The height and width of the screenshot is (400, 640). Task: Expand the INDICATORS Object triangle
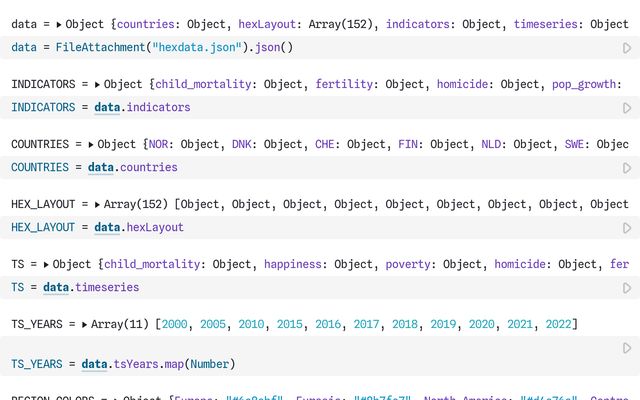click(97, 84)
